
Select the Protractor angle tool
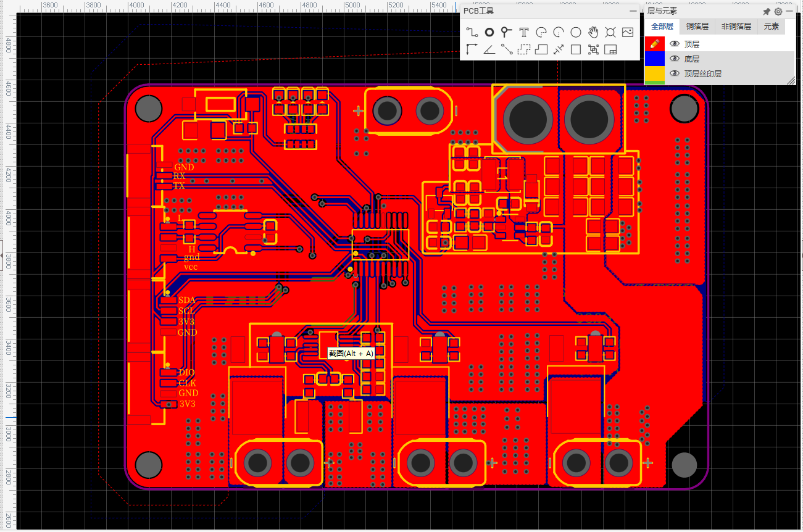coord(489,50)
